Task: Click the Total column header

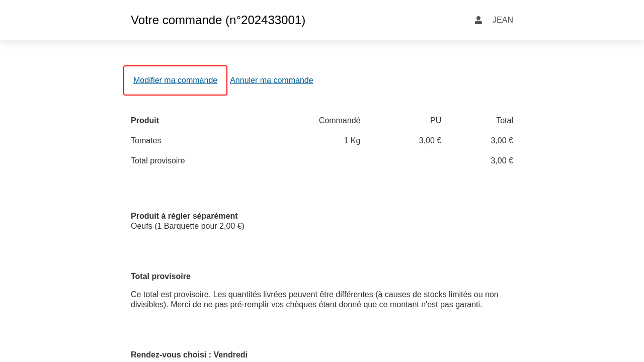Action: pyautogui.click(x=504, y=121)
